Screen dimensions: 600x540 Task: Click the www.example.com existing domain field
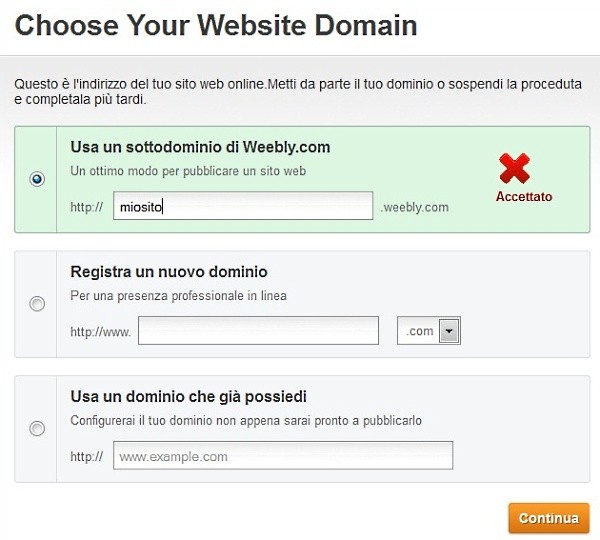[283, 456]
